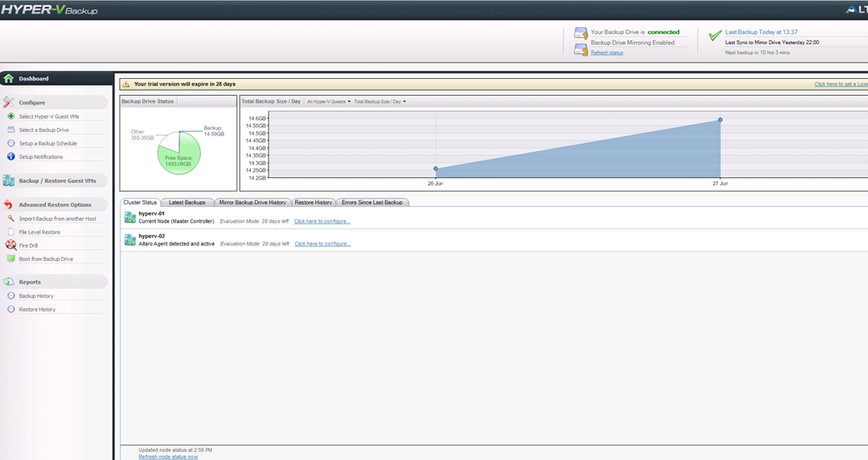Click the hyperv-01 node name
Image resolution: width=868 pixels, height=460 pixels.
(152, 213)
